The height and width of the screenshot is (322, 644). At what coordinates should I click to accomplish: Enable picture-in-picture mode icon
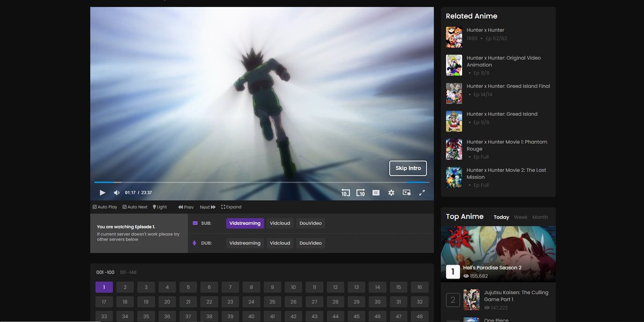(x=407, y=193)
